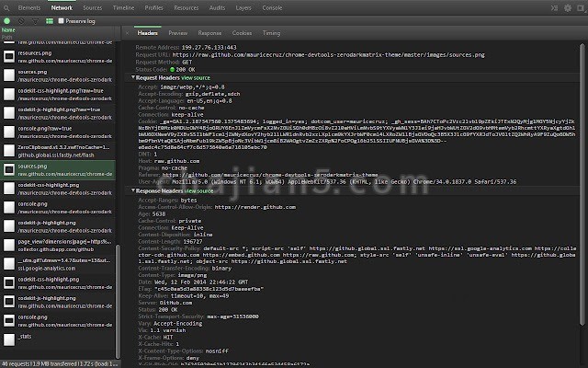Click the green record network log button
Viewport: 588px width, 368px height.
coord(6,19)
